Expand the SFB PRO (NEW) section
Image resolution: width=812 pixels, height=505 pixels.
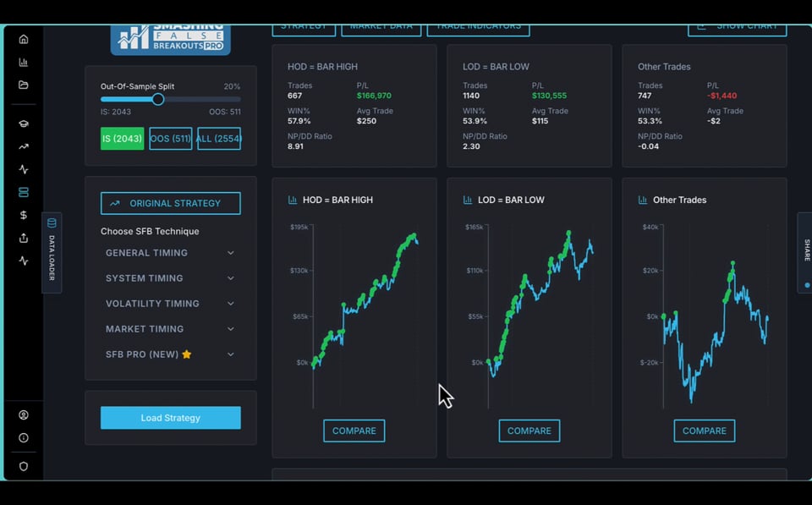(x=170, y=354)
